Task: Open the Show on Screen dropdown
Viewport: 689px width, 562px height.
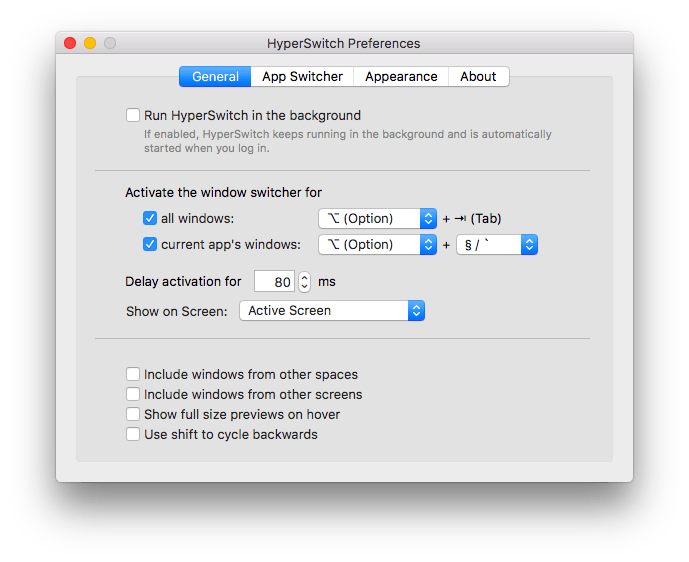Action: click(x=332, y=311)
